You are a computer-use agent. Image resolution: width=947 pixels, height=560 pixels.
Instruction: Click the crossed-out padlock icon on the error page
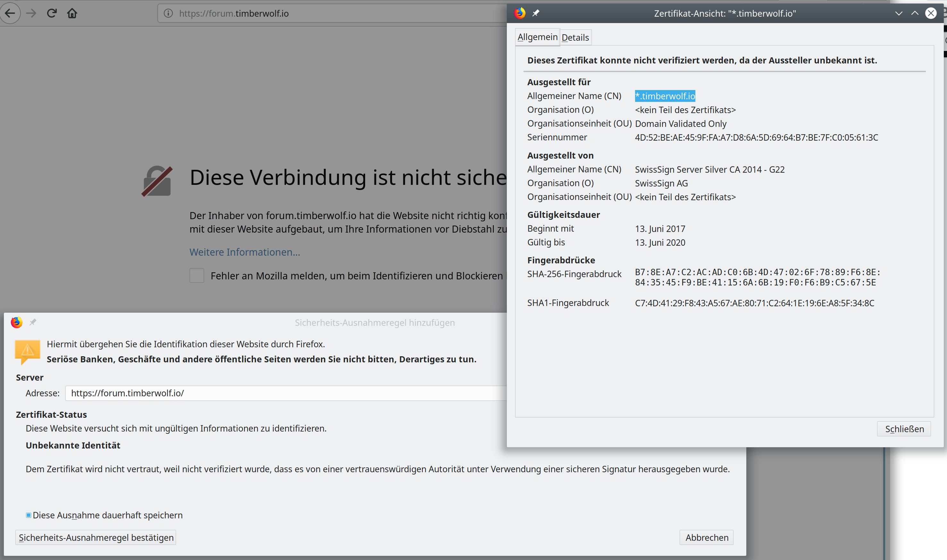click(157, 181)
